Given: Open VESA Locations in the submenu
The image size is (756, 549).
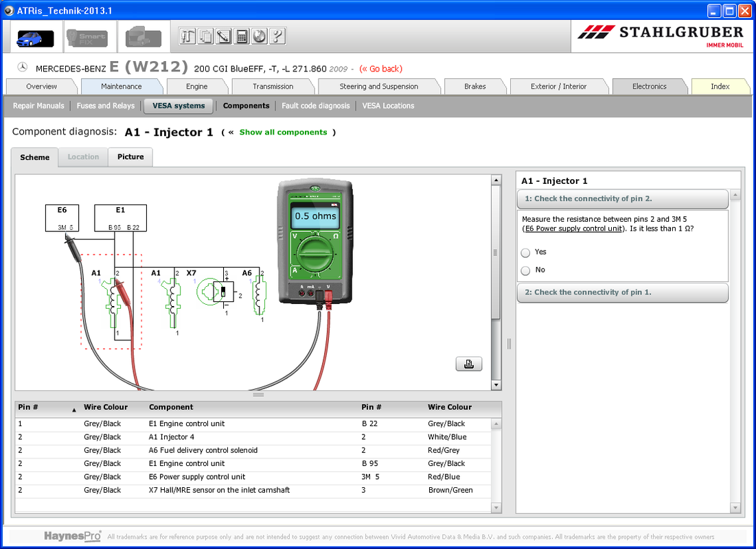Looking at the screenshot, I should pyautogui.click(x=388, y=106).
